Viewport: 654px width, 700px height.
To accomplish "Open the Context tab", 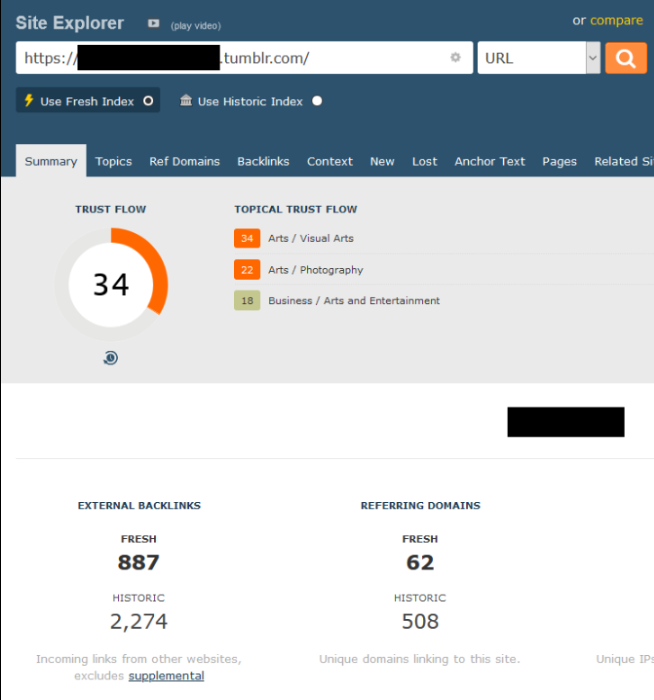I will click(329, 161).
